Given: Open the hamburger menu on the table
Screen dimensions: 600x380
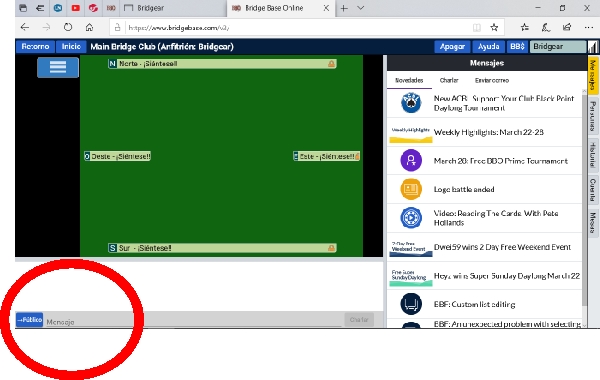Looking at the screenshot, I should pyautogui.click(x=58, y=67).
